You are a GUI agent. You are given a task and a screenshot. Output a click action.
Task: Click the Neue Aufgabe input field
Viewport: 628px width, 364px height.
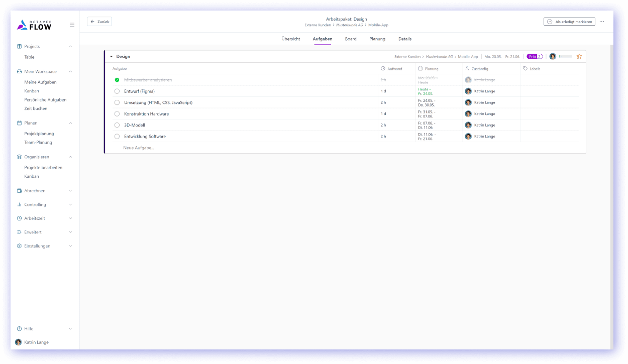pos(139,148)
